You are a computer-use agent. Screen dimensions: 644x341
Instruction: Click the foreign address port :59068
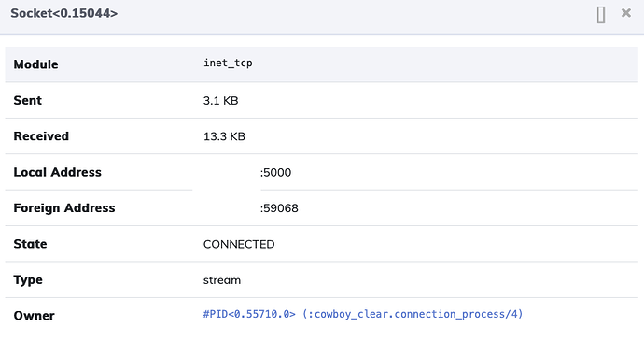pos(279,208)
